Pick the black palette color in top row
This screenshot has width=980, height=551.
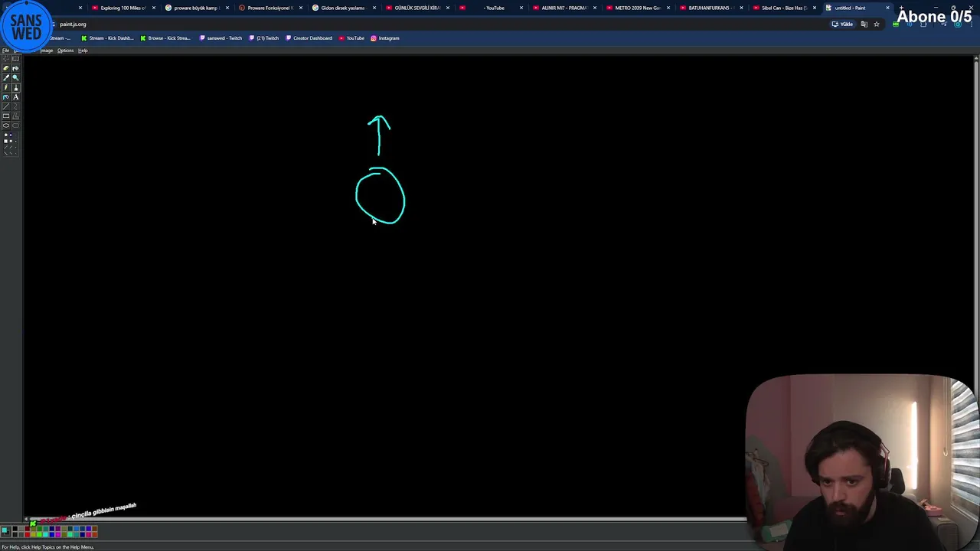15,528
